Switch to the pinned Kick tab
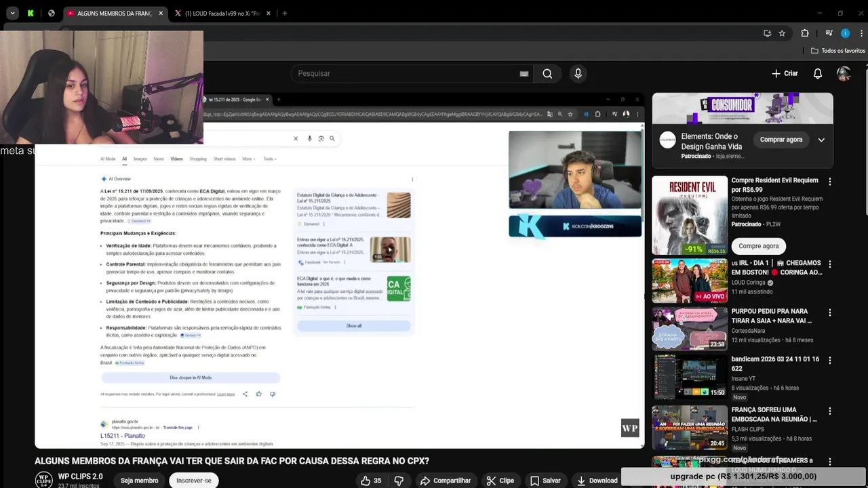The image size is (868, 488). point(31,13)
